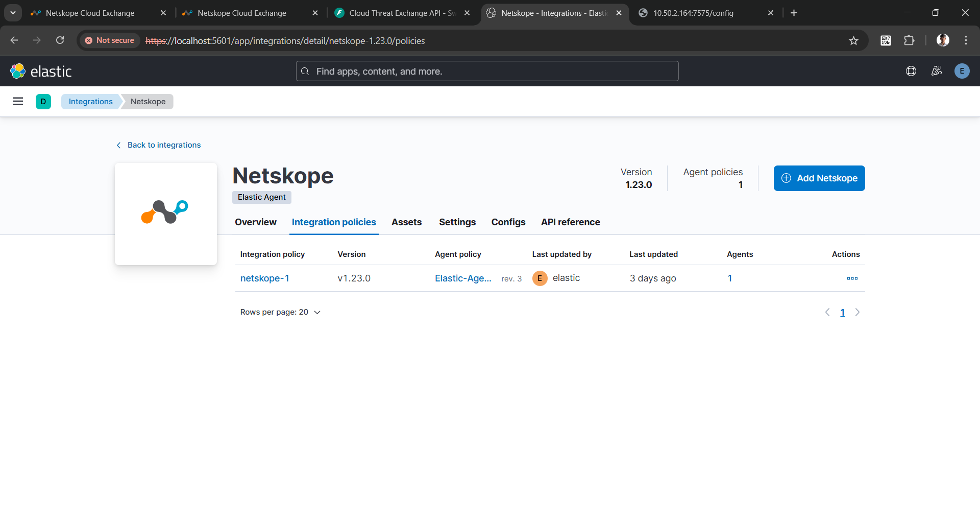Click the v1.23.0 version cell

point(354,278)
